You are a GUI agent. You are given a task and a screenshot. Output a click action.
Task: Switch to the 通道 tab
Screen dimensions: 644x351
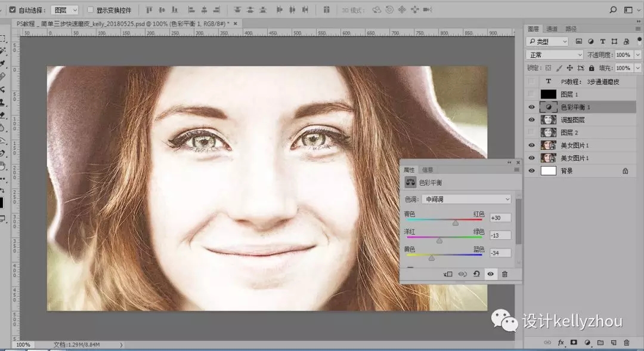(x=552, y=29)
